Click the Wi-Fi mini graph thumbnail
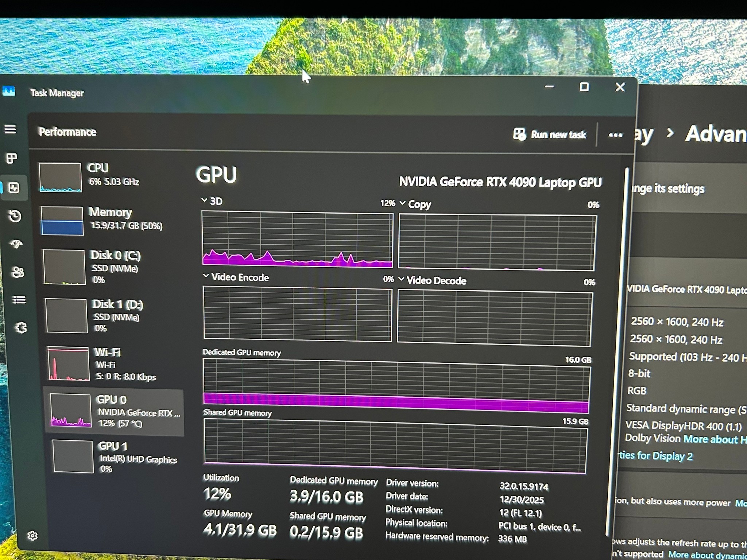This screenshot has width=747, height=560. coord(69,363)
